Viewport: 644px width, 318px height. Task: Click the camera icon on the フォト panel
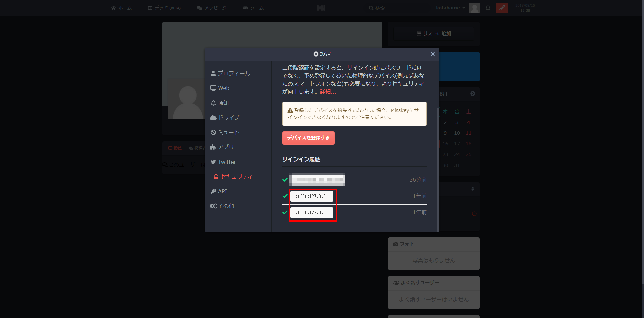pos(395,244)
